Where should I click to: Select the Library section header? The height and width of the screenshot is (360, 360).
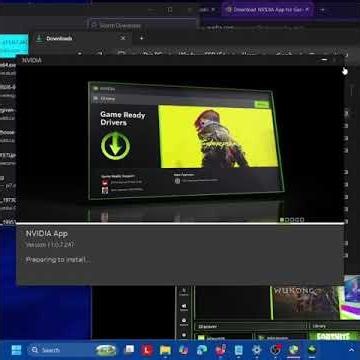[319, 326]
